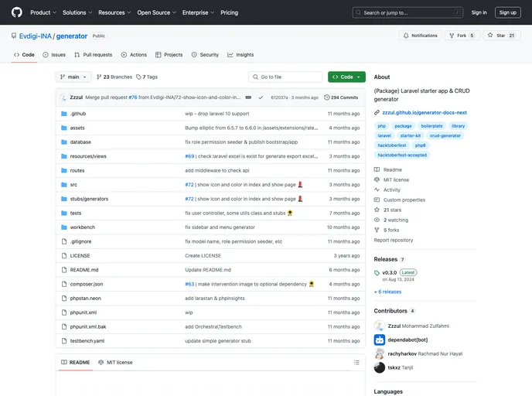Open the assets folder icon
Image resolution: width=532 pixels, height=396 pixels.
click(63, 128)
